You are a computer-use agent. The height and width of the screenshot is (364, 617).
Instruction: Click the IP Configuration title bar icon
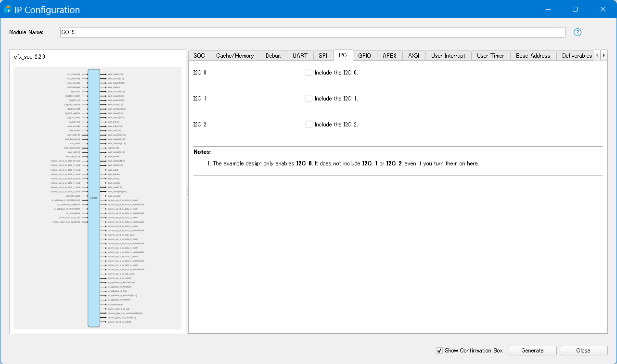pos(8,10)
